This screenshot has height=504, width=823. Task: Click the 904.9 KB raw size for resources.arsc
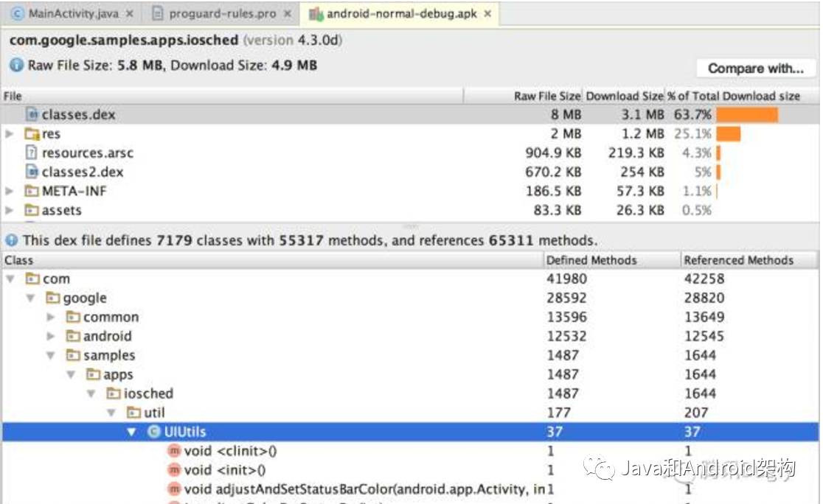pos(553,153)
